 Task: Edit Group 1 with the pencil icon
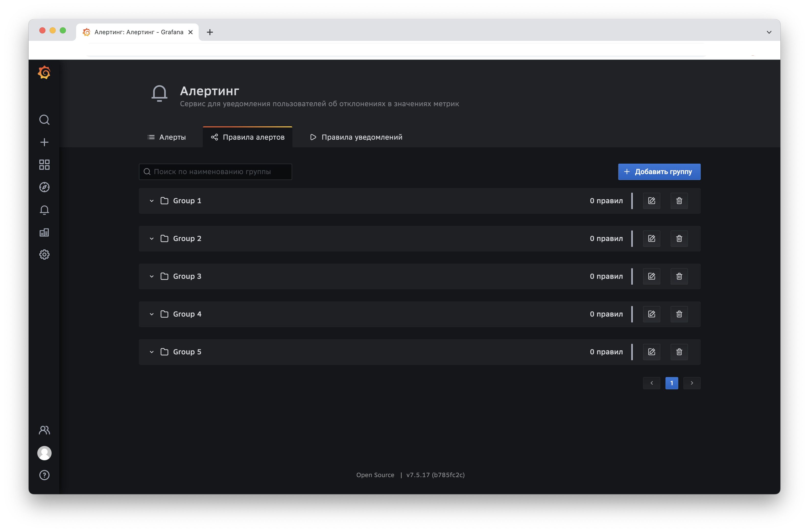pos(652,201)
